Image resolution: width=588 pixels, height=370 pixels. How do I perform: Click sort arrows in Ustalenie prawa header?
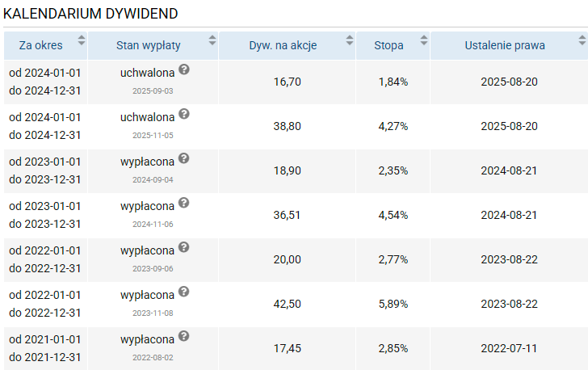coord(582,40)
